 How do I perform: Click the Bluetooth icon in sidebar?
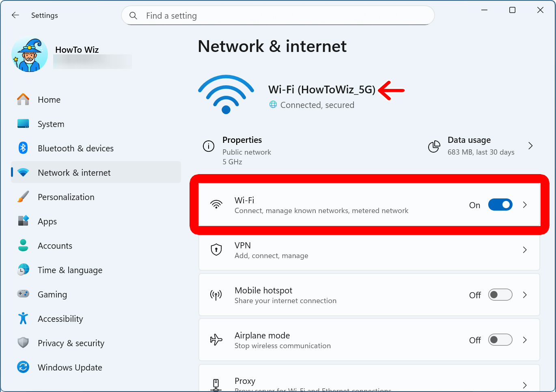(23, 148)
